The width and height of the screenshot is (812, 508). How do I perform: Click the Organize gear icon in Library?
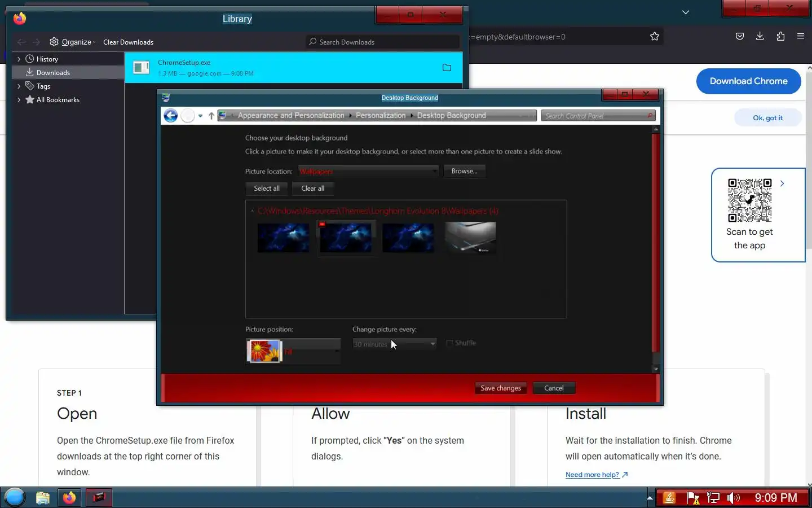pos(54,42)
